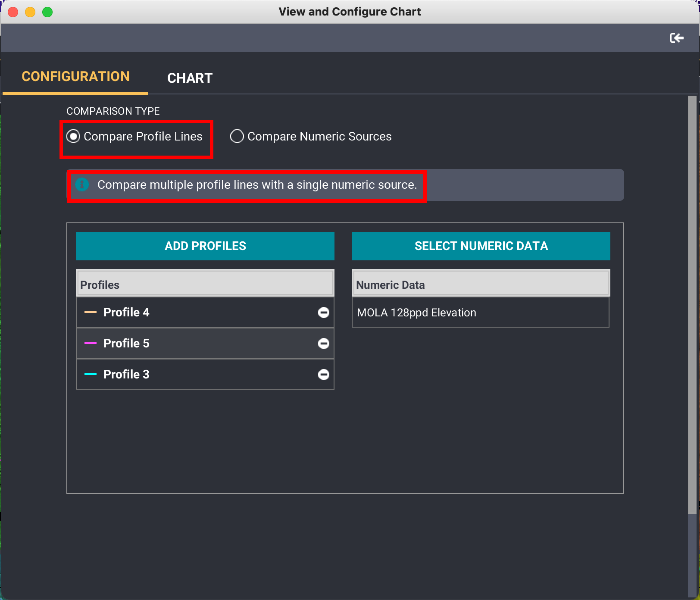The width and height of the screenshot is (700, 600).
Task: Select the Profile 3 row
Action: 205,374
